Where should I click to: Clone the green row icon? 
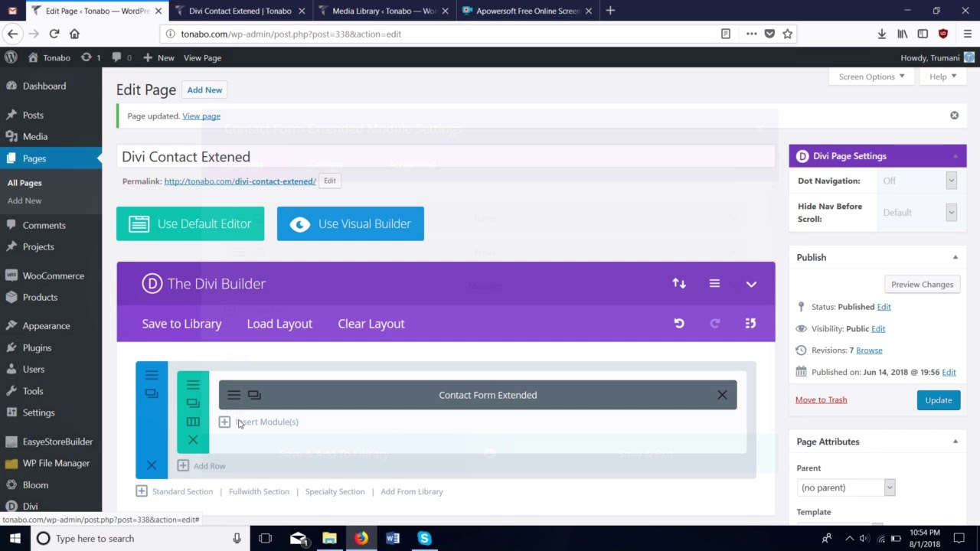tap(193, 403)
